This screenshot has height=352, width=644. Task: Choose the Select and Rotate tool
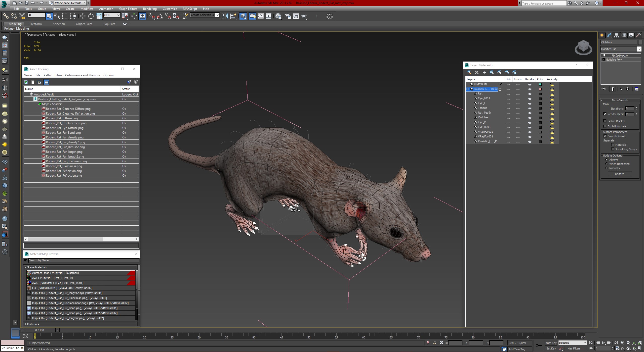(x=91, y=16)
